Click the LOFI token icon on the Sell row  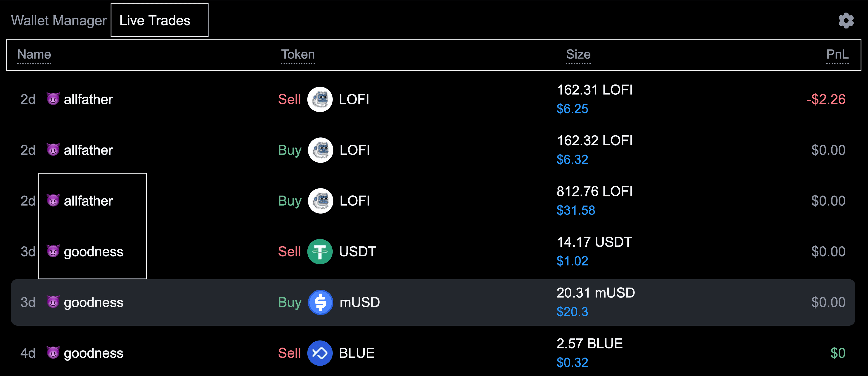point(321,99)
